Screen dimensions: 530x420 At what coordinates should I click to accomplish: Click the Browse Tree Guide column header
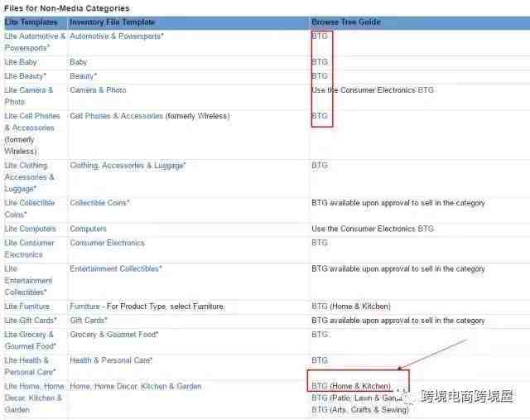click(x=346, y=22)
